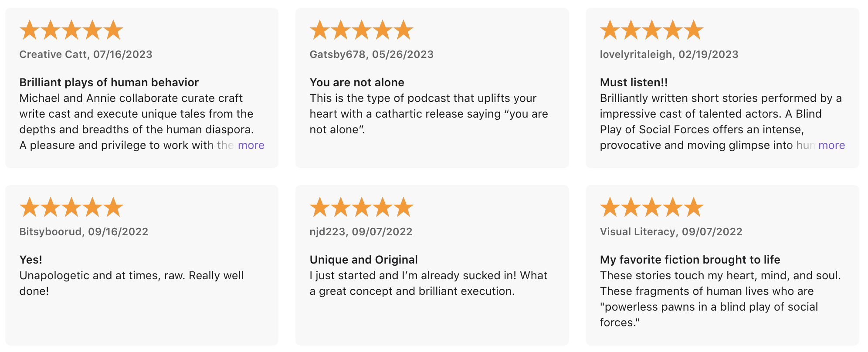The image size is (868, 352).
Task: Open 'Brilliant plays of human behavior' review title
Action: coord(109,82)
